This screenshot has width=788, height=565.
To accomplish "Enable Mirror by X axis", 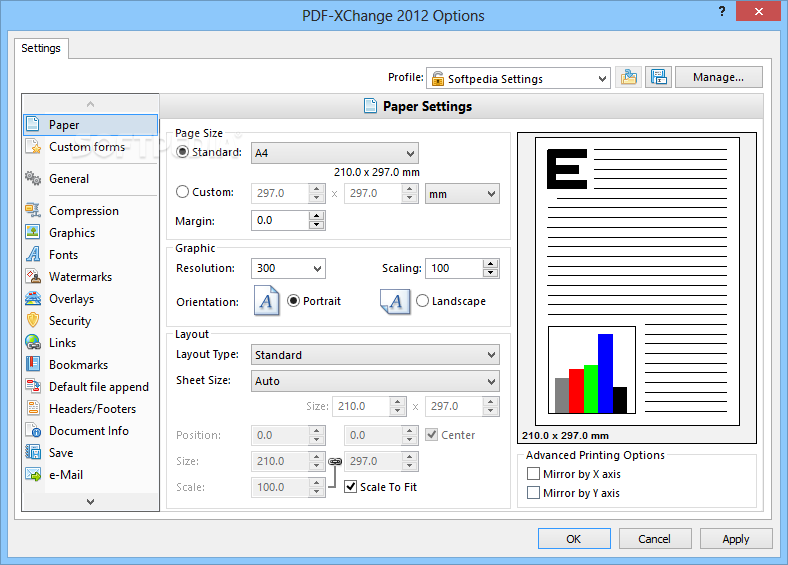I will [x=533, y=474].
